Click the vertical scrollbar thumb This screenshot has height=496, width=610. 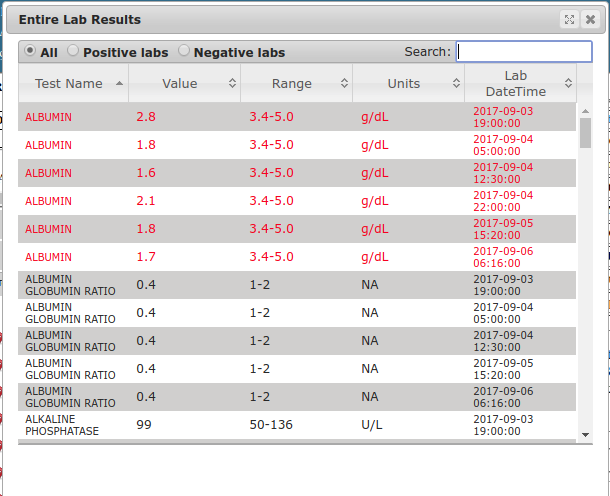point(585,132)
